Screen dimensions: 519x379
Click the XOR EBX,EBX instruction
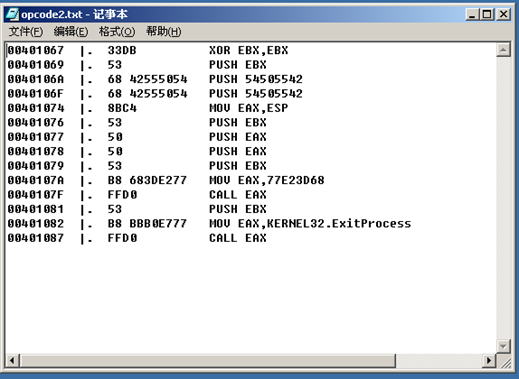tap(249, 50)
